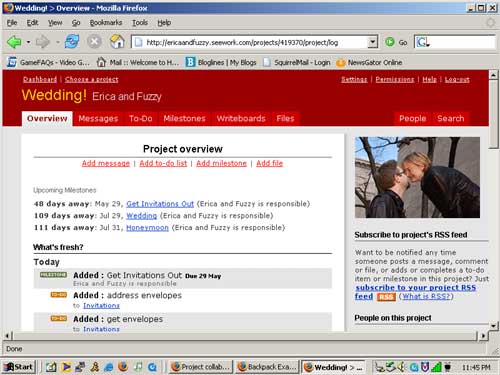Viewport: 500px width, 375px height.
Task: Click the milestone badge next to Get Invitations Out
Action: tap(53, 275)
